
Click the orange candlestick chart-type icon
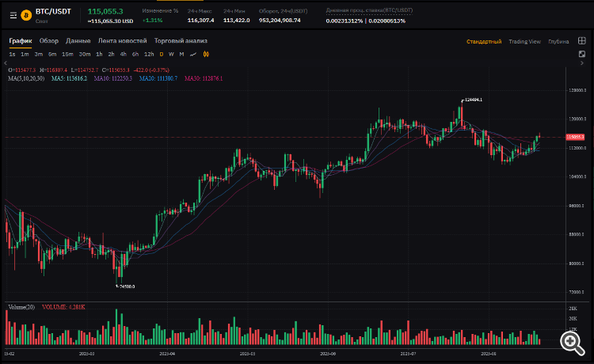coord(206,55)
